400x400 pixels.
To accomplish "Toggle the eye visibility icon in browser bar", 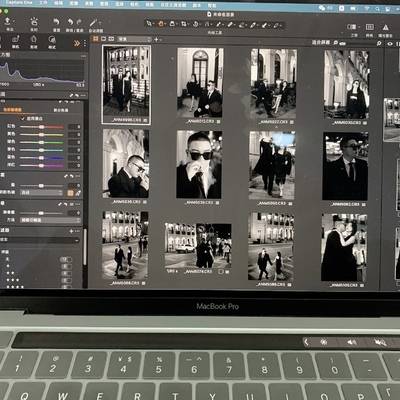I will tap(390, 44).
